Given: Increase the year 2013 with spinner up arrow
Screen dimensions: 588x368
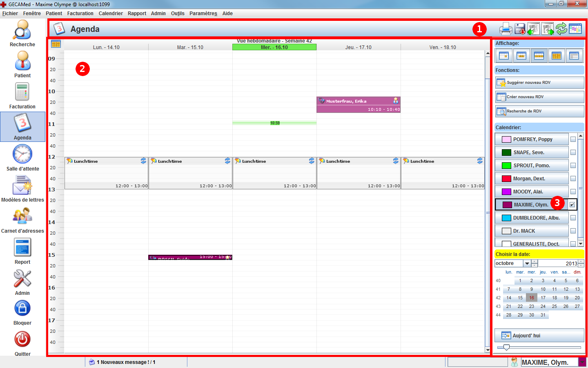Looking at the screenshot, I should [x=581, y=262].
